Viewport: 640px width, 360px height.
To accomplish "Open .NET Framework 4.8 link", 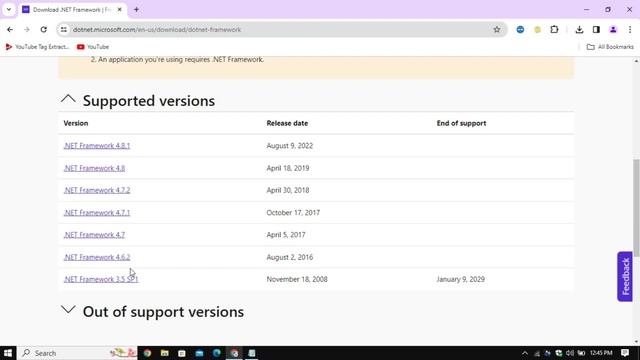I will click(94, 168).
